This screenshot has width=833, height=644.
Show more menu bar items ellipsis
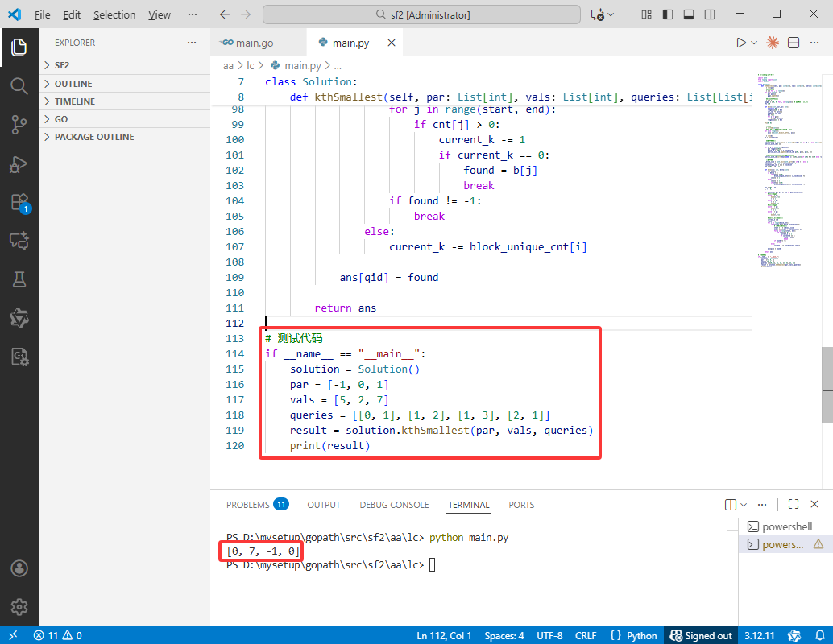coord(193,14)
